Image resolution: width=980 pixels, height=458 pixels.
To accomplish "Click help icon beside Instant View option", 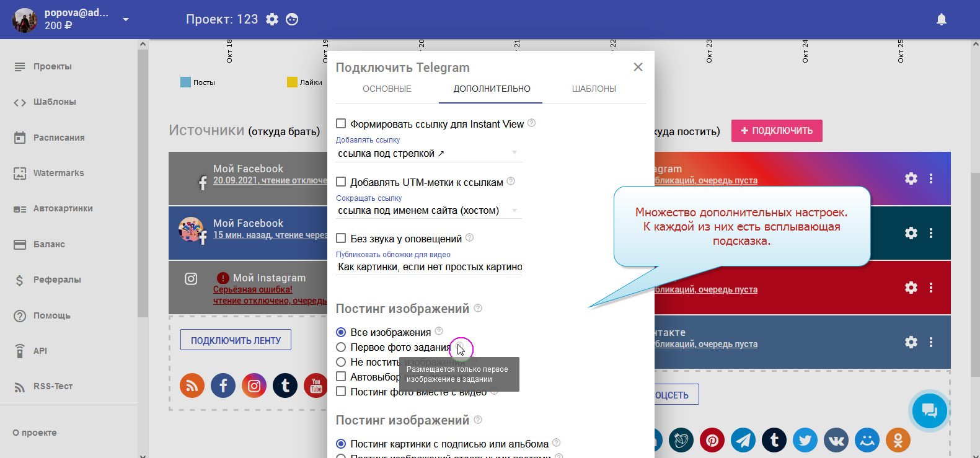I will click(531, 123).
